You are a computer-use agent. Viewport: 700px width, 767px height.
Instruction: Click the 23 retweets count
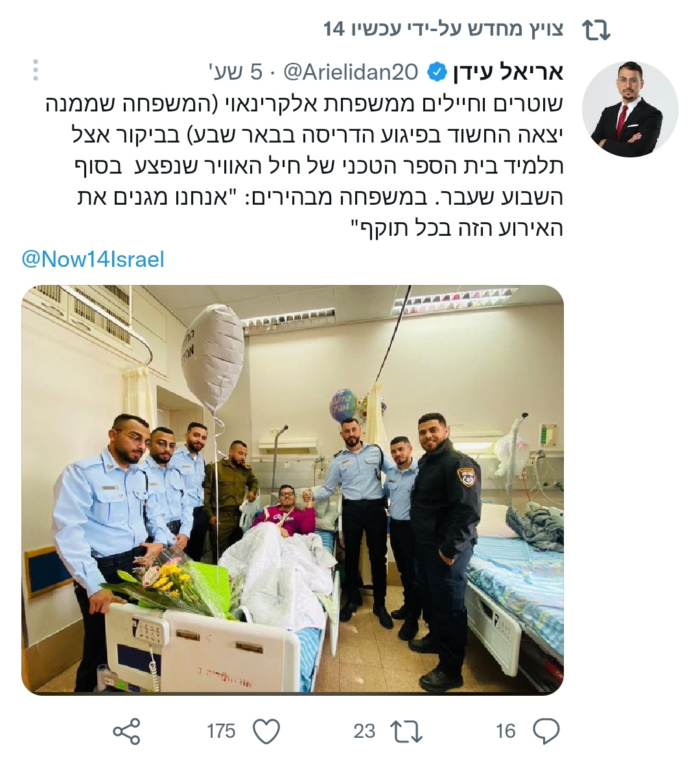tap(364, 731)
